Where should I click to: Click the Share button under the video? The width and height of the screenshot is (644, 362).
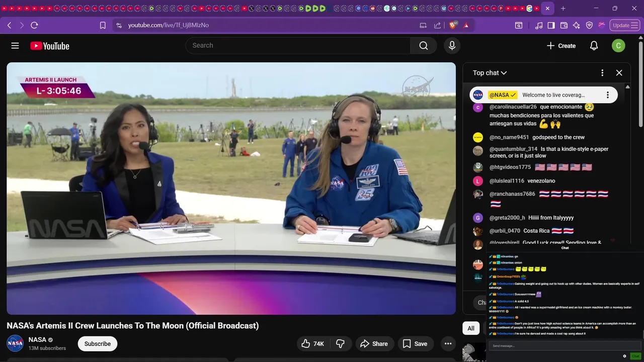pyautogui.click(x=374, y=344)
